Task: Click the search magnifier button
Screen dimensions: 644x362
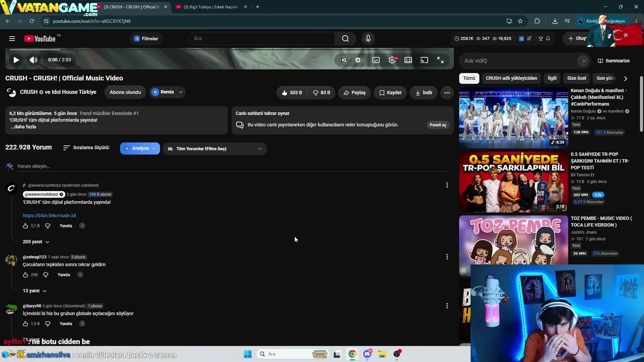Action: (x=345, y=39)
